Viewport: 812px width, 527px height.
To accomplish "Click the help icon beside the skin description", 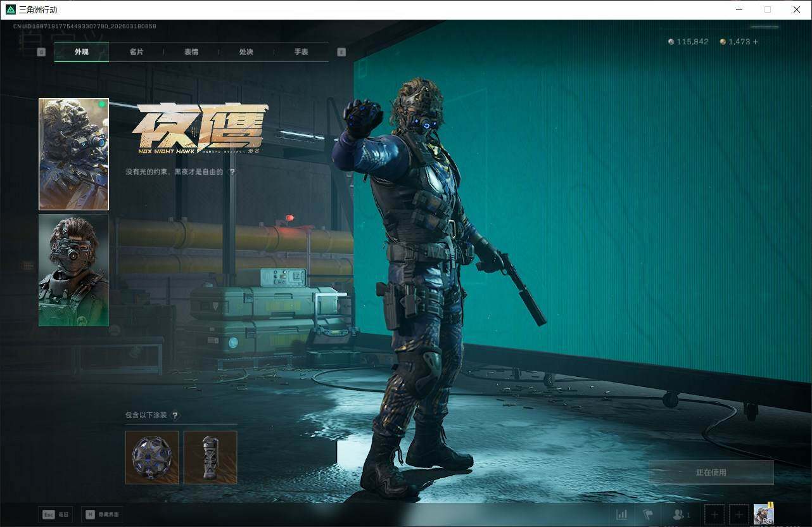I will click(x=232, y=172).
